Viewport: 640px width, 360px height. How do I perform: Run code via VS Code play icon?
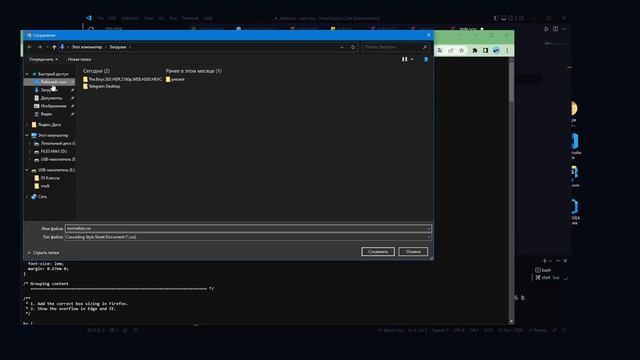(x=546, y=29)
